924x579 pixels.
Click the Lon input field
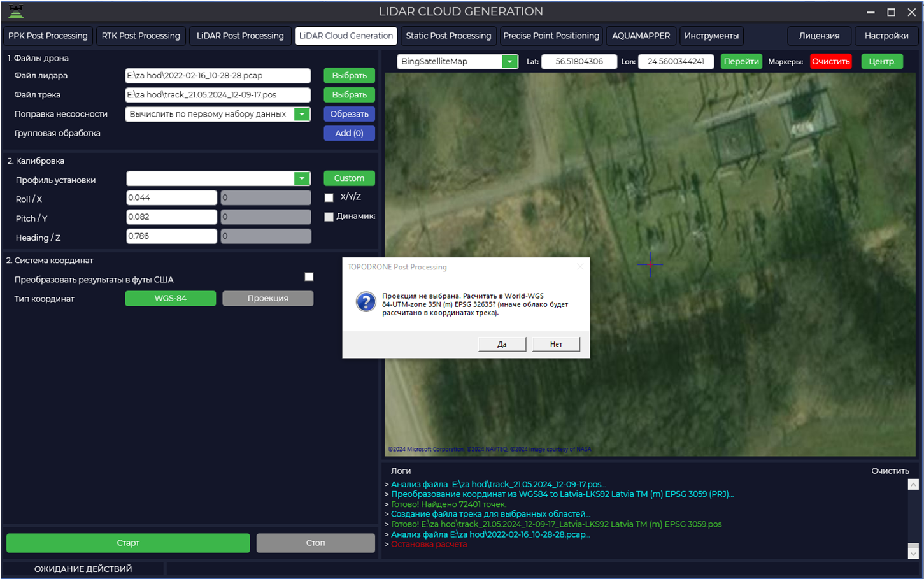pyautogui.click(x=676, y=61)
